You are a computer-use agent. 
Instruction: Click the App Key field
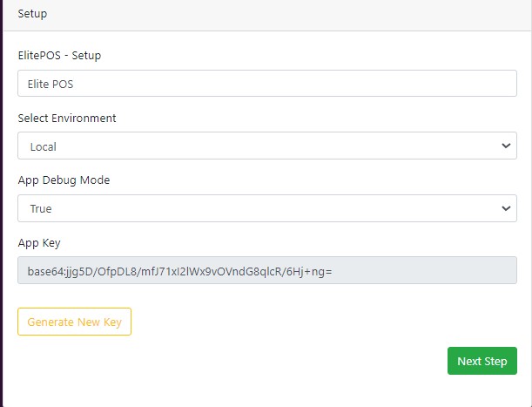coord(267,270)
